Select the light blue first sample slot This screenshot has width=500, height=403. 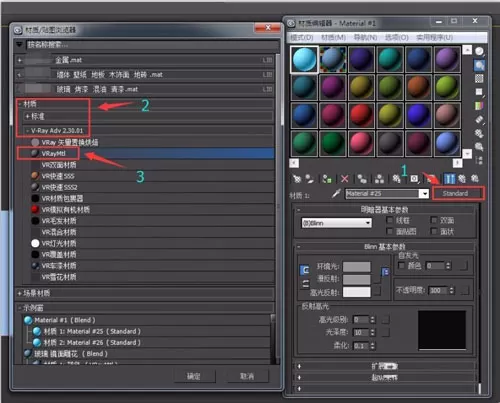(304, 60)
